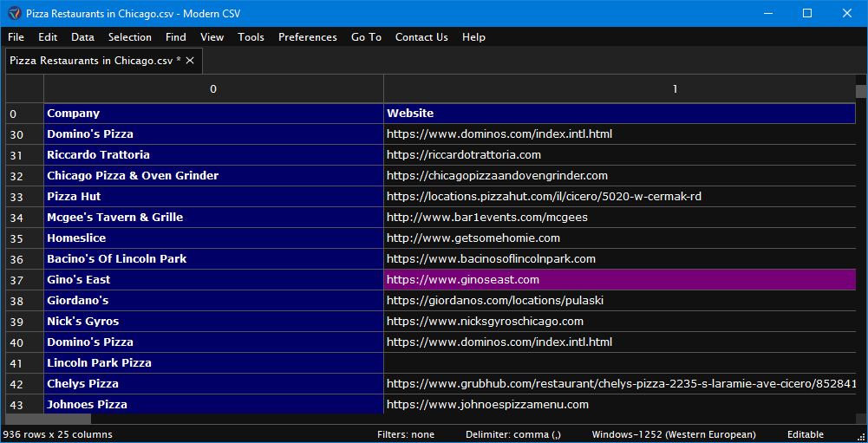Open the Contact Us menu
The width and height of the screenshot is (868, 443).
click(421, 37)
